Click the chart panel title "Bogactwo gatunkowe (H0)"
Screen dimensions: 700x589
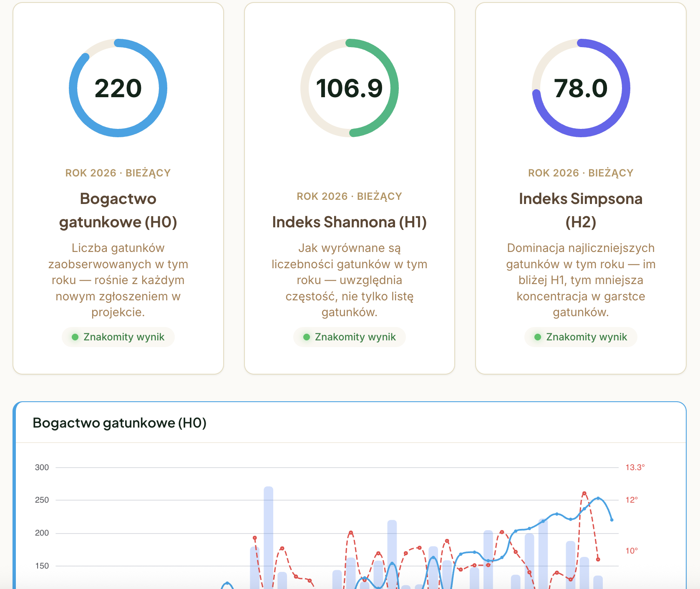tap(120, 423)
